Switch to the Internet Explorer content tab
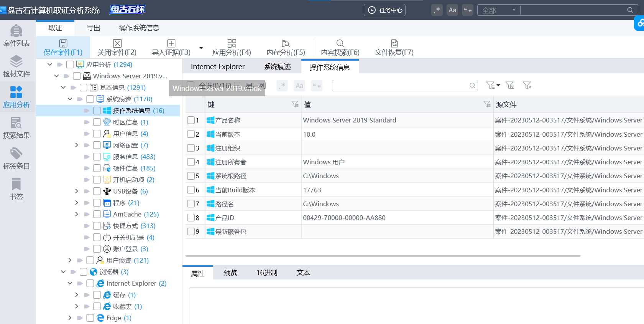644x324 pixels. coord(218,66)
